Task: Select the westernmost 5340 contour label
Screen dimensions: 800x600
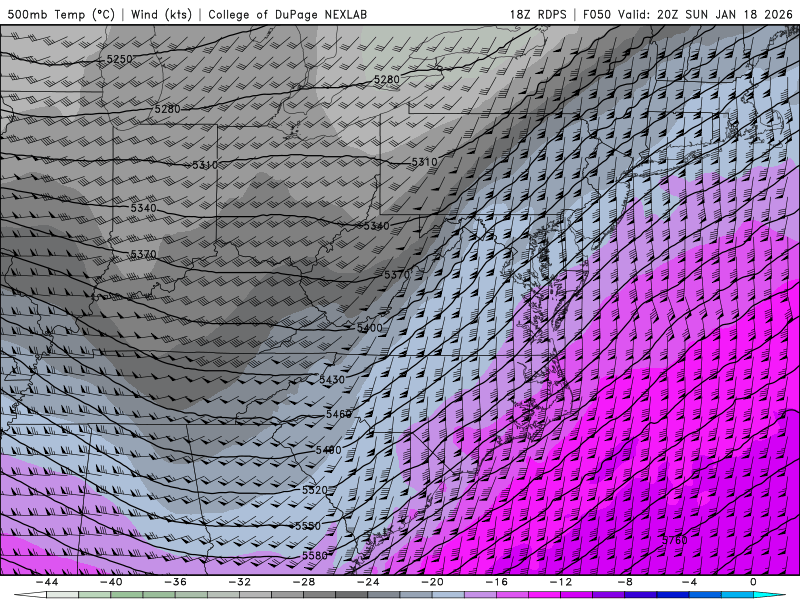Action: coord(143,208)
